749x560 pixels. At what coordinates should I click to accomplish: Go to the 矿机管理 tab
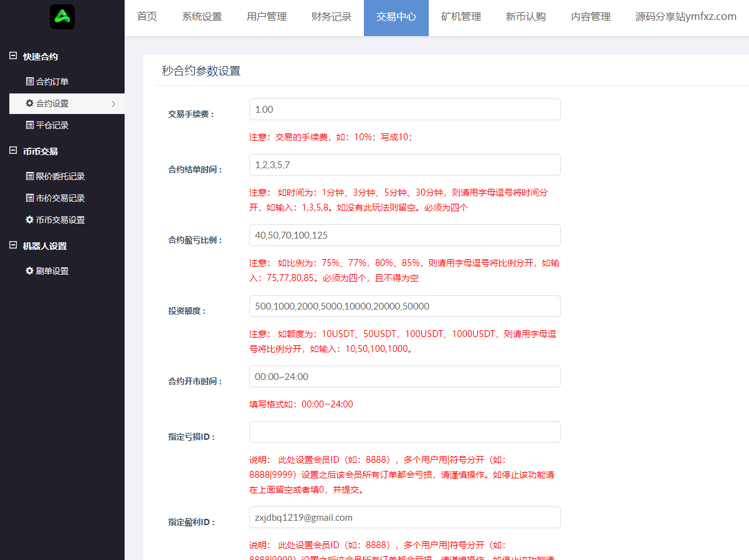pyautogui.click(x=461, y=17)
